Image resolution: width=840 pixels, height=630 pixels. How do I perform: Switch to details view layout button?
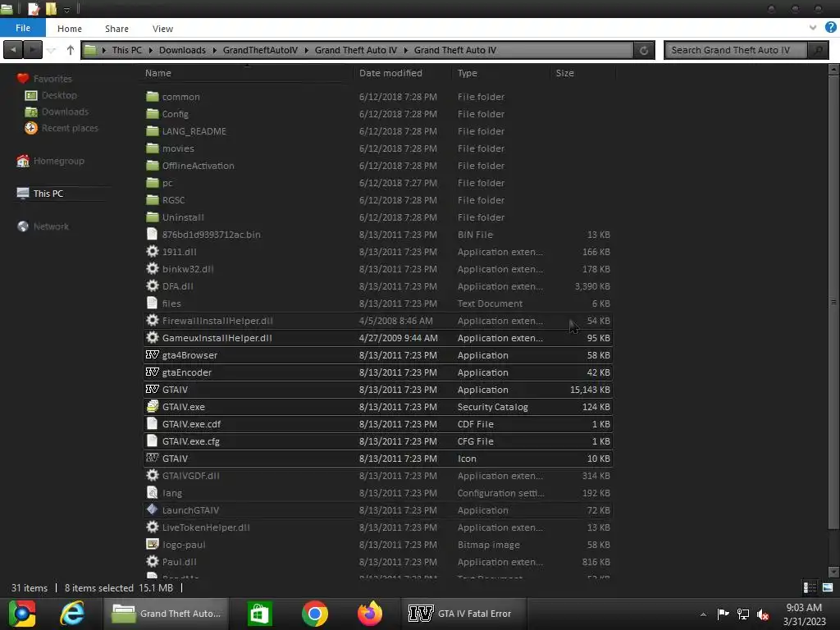click(810, 587)
